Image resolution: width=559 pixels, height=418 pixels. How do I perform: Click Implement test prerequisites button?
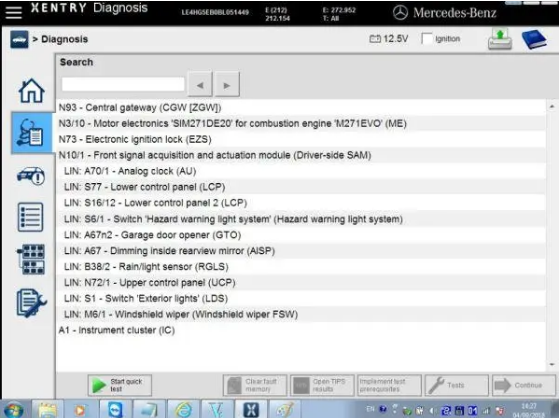coord(389,385)
